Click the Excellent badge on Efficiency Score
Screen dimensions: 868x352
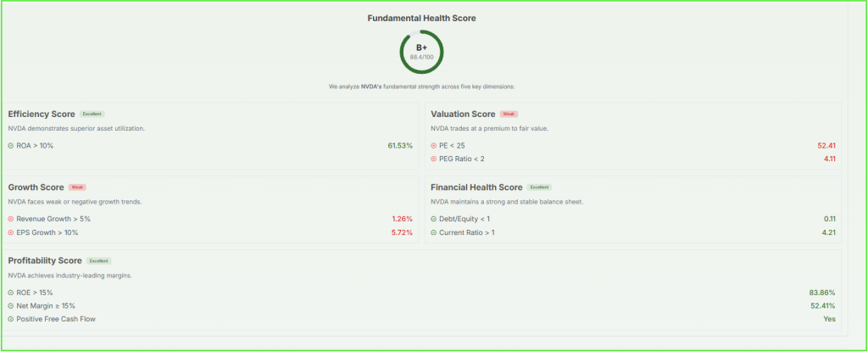[92, 114]
